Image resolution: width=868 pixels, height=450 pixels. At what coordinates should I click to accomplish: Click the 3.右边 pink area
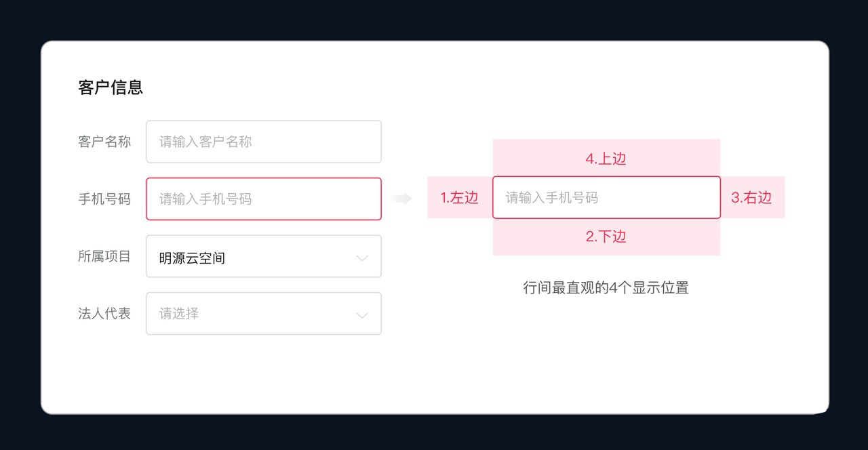click(x=751, y=198)
